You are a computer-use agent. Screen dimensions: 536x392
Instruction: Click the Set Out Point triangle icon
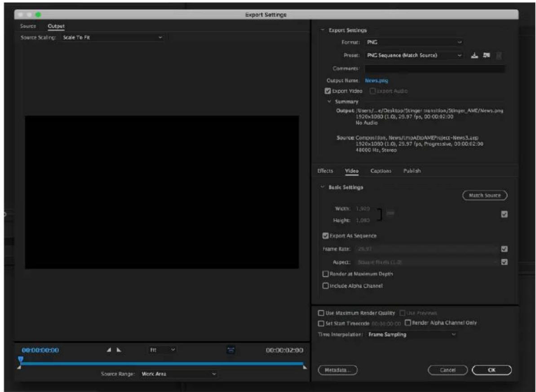point(119,350)
